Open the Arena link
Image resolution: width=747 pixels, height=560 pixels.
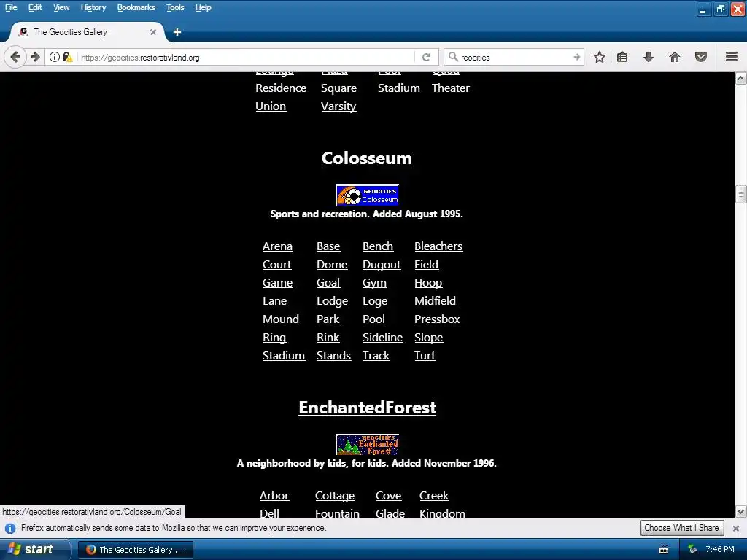tap(277, 246)
